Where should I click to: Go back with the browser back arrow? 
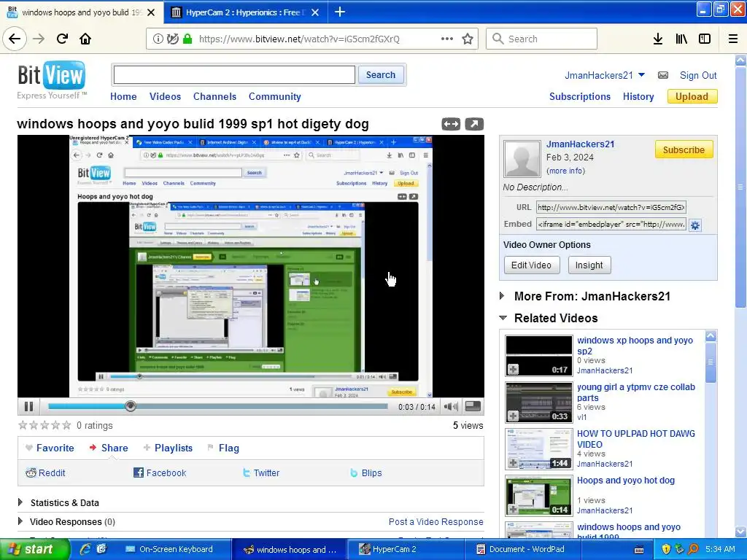click(x=15, y=39)
